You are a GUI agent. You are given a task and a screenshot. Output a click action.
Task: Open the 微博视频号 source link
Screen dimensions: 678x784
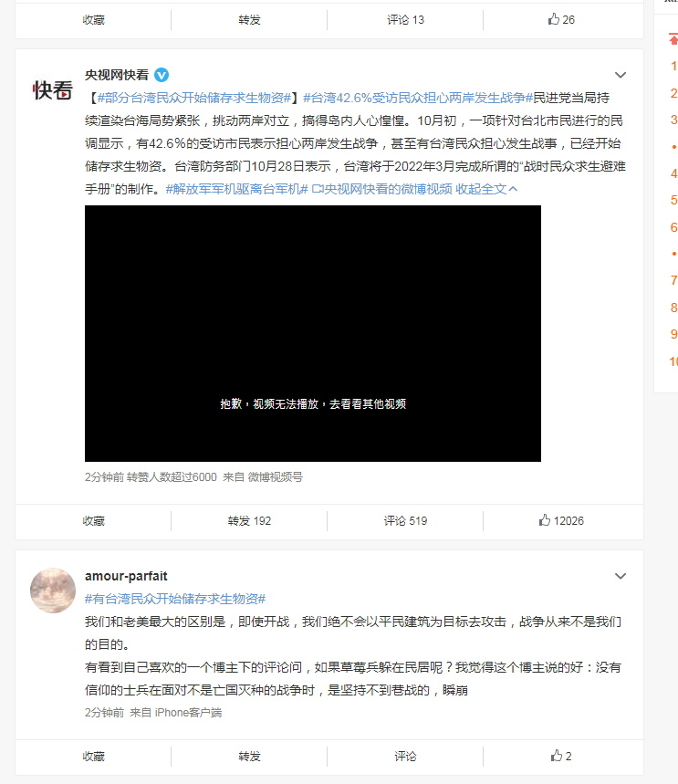tap(275, 477)
